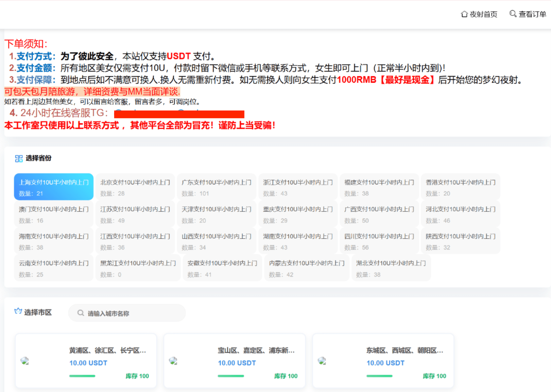The height and width of the screenshot is (392, 551).
Task: Focus the 请输入城市名称 search field
Action: pyautogui.click(x=131, y=313)
